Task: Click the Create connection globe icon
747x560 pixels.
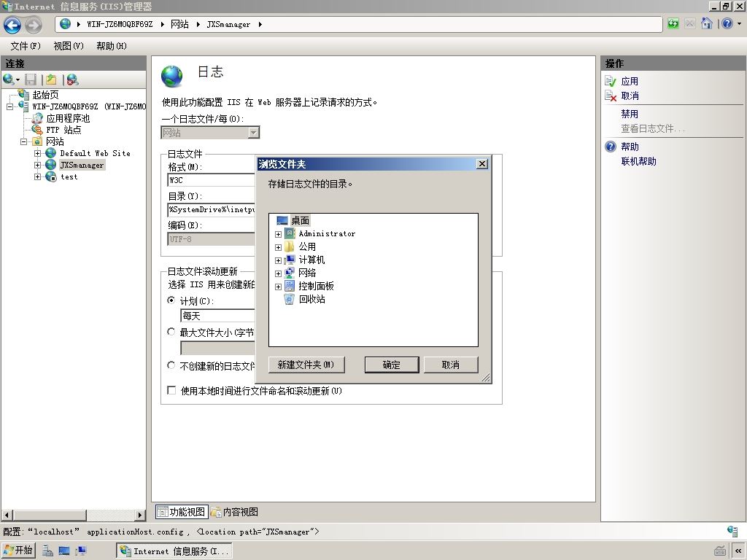Action: 9,79
